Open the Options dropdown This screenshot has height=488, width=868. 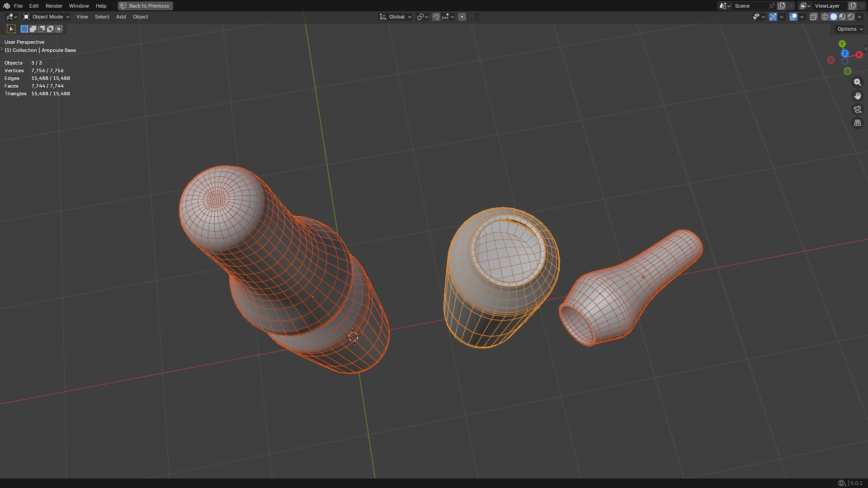(x=850, y=29)
